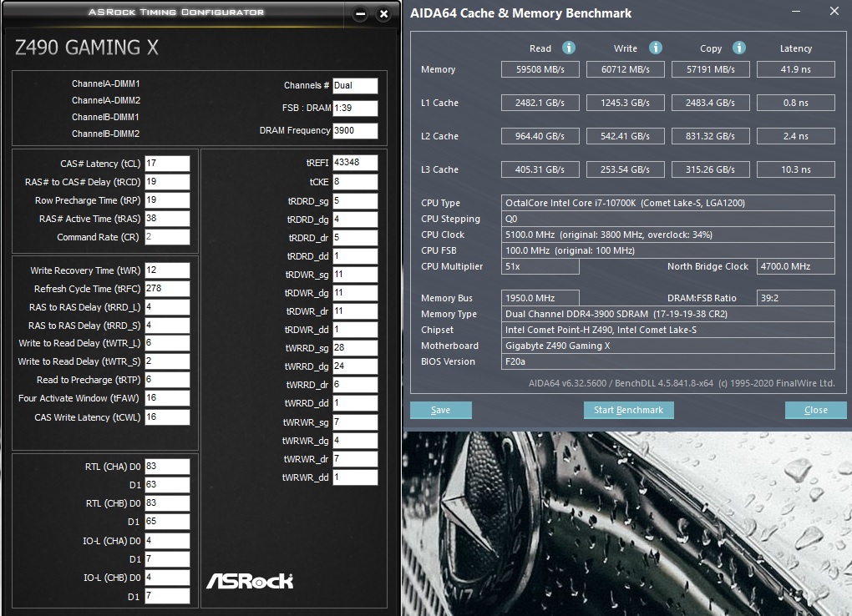Click the Close button in AIDA64
852x616 pixels.
[x=815, y=410]
